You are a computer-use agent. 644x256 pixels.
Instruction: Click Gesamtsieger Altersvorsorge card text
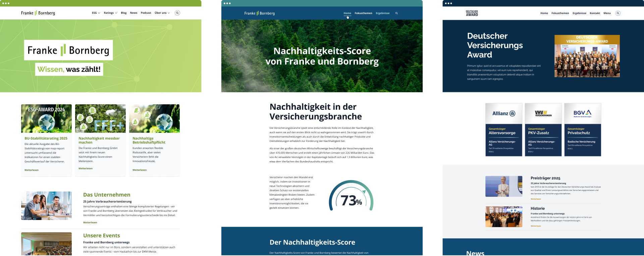[502, 131]
